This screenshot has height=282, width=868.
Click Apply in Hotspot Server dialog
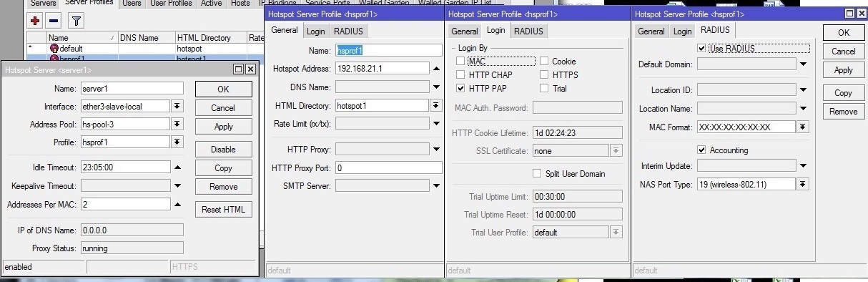(x=223, y=127)
